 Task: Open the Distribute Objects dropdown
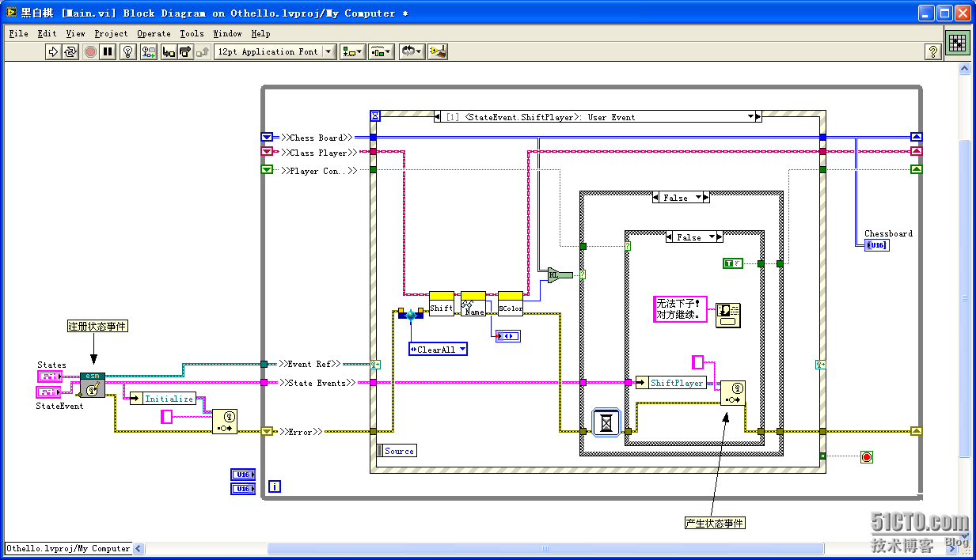382,51
